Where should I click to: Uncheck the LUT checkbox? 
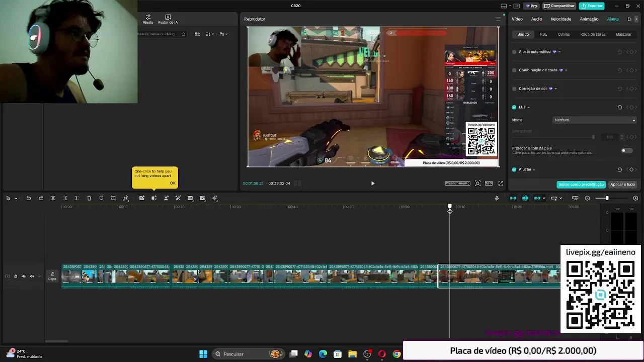514,107
